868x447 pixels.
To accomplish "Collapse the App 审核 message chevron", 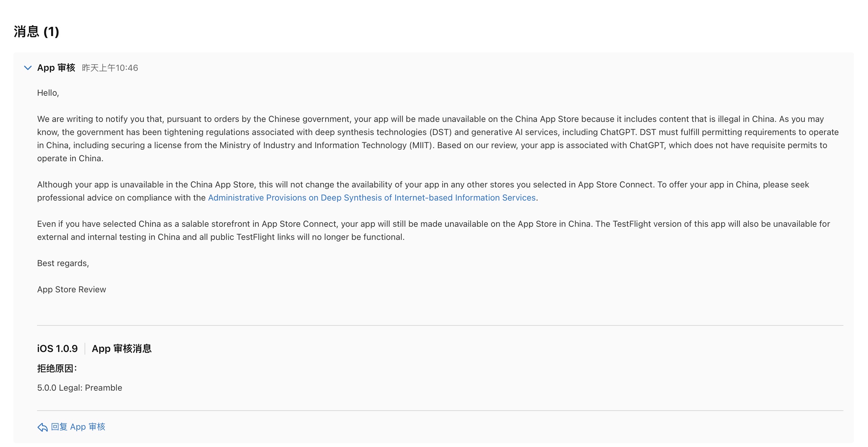I will click(28, 68).
